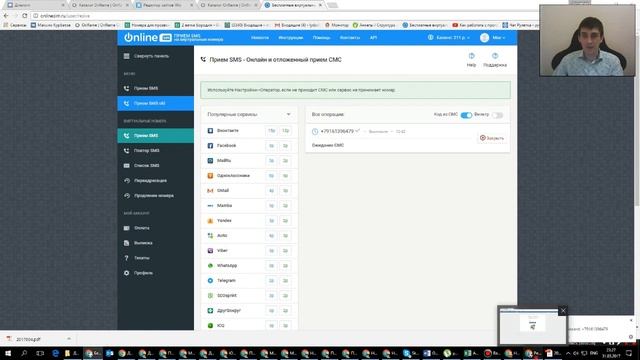Switch to the active Бесплатные виртуальн... browser tab
The image size is (640, 360).
tap(293, 5)
